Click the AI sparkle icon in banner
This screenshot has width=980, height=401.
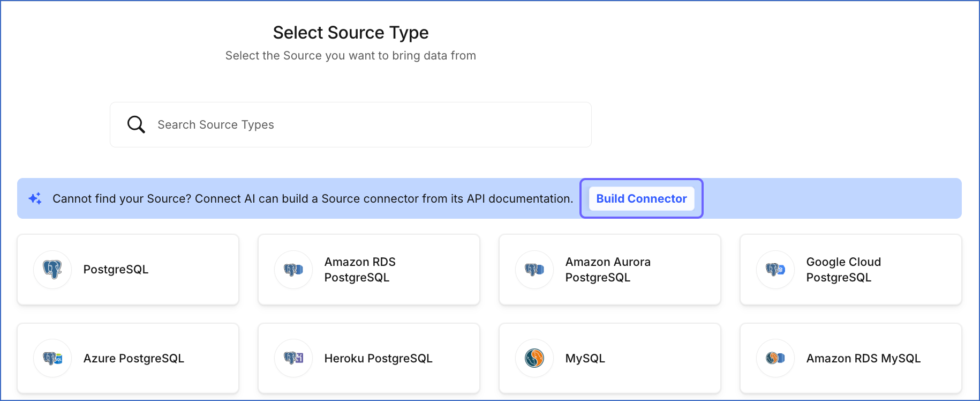35,198
